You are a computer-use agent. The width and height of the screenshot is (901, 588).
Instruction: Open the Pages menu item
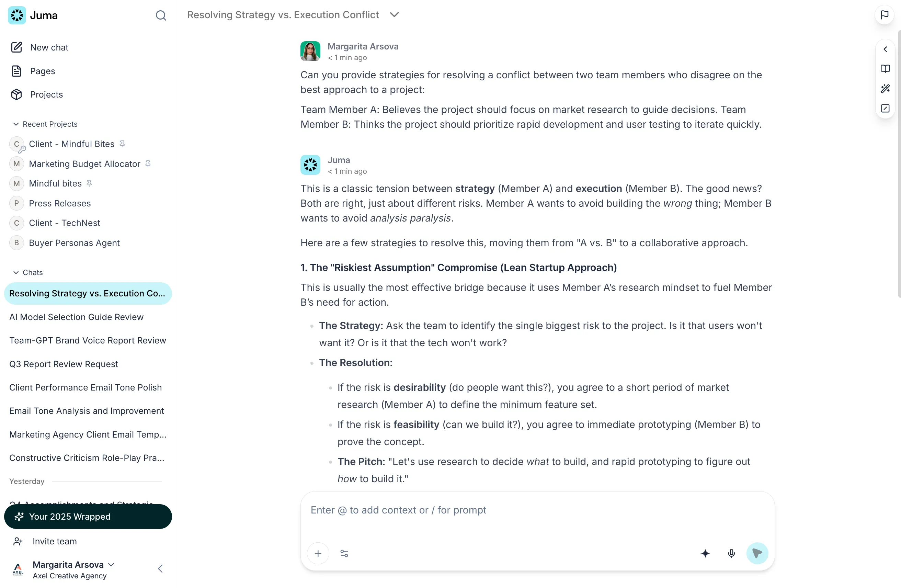click(42, 71)
